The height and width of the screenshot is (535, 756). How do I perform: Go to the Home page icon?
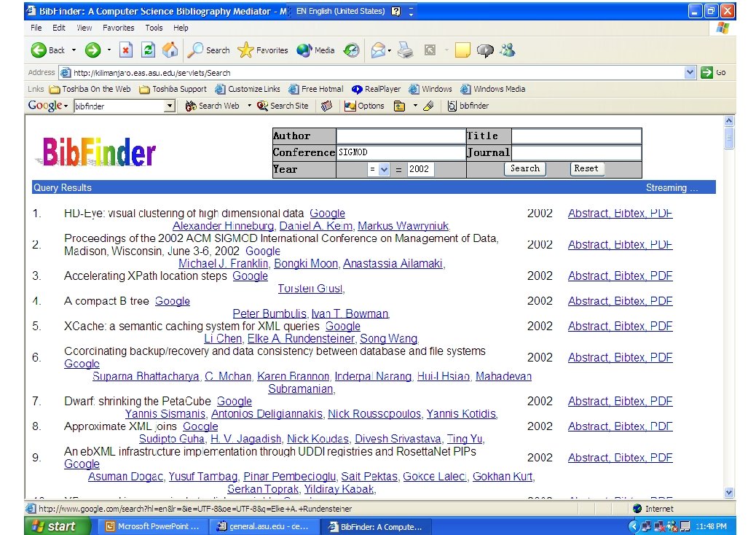click(170, 50)
